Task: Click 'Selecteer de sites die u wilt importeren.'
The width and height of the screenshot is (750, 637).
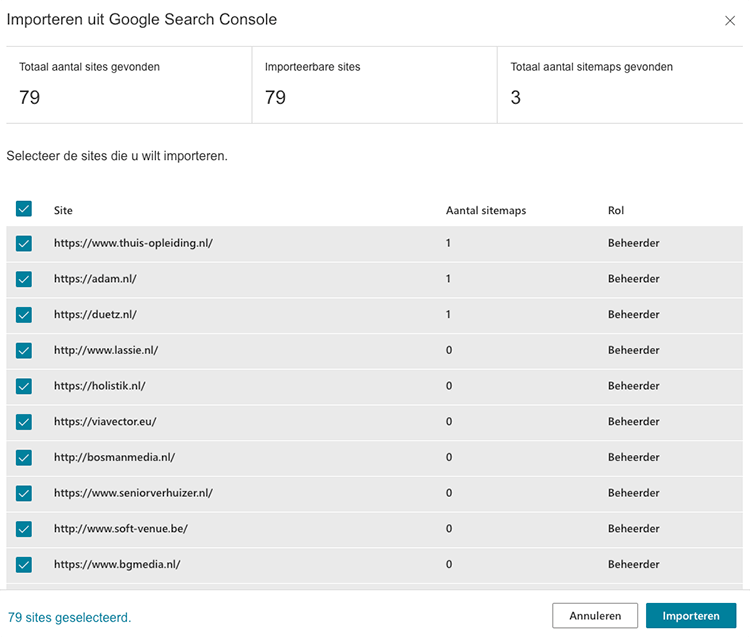Action: point(117,156)
